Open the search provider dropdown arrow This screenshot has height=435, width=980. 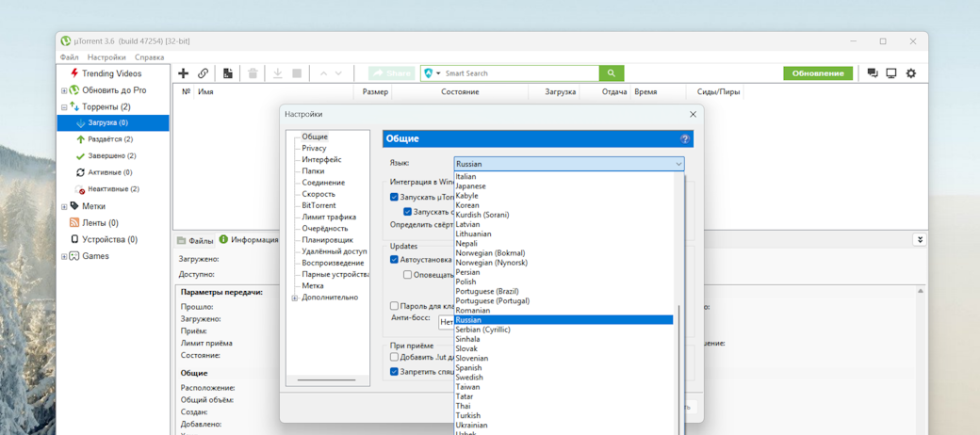point(438,73)
